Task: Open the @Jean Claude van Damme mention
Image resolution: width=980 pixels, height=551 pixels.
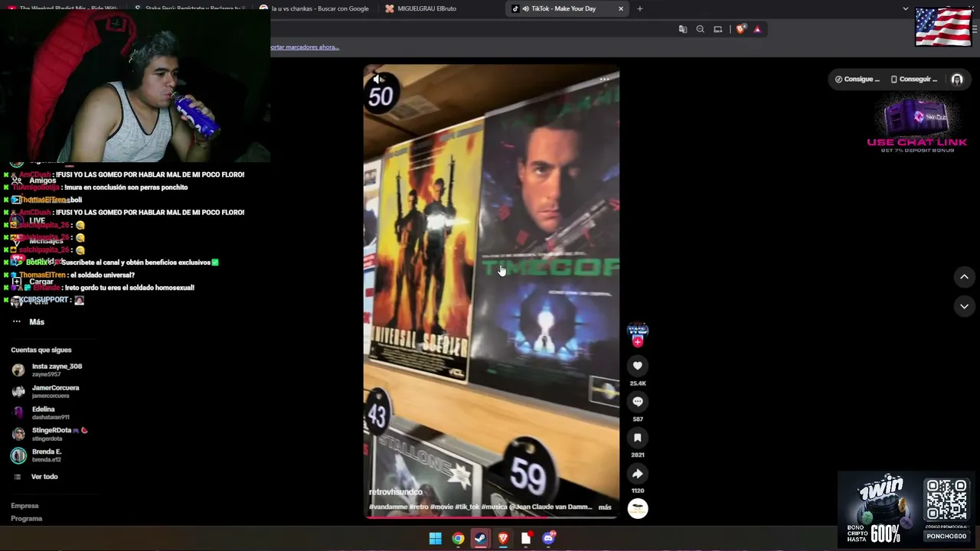Action: 550,507
